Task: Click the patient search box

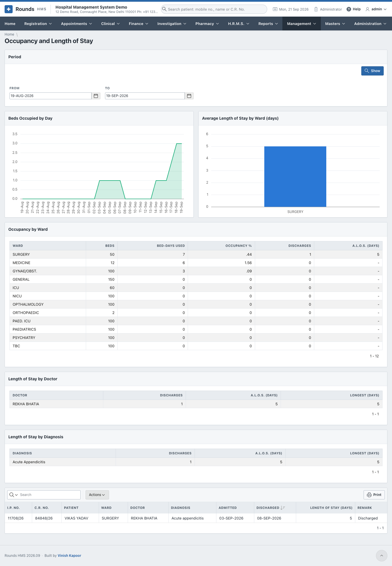Action: pos(214,9)
